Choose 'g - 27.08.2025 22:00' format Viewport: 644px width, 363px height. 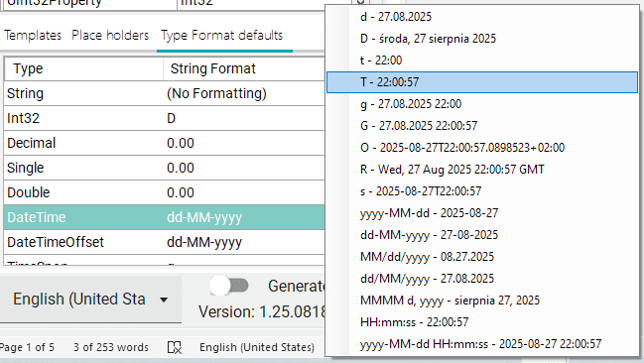(x=482, y=104)
